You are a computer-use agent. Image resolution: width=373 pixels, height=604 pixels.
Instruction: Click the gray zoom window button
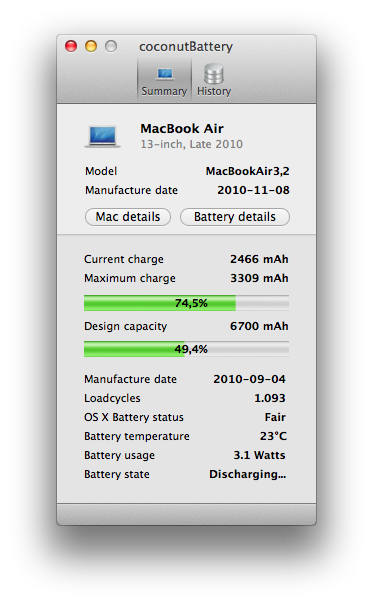(111, 46)
